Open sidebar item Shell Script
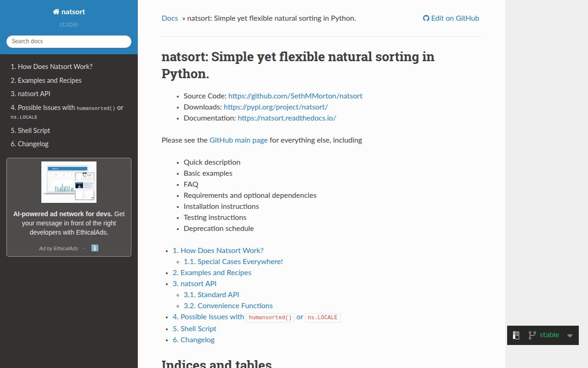588x368 pixels. (x=69, y=131)
